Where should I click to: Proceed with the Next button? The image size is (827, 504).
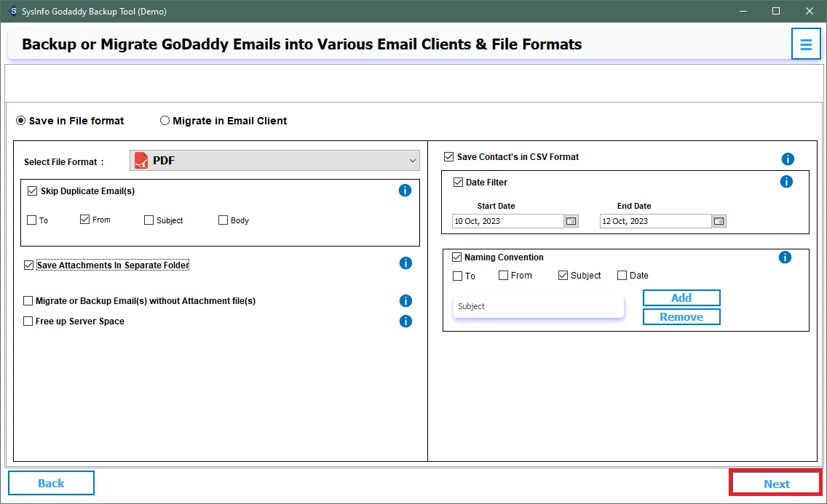pyautogui.click(x=776, y=484)
